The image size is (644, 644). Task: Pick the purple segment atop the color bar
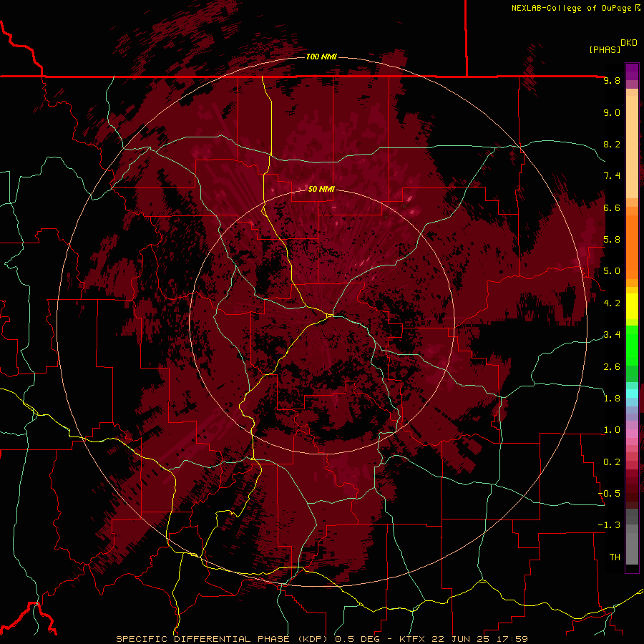[x=632, y=72]
